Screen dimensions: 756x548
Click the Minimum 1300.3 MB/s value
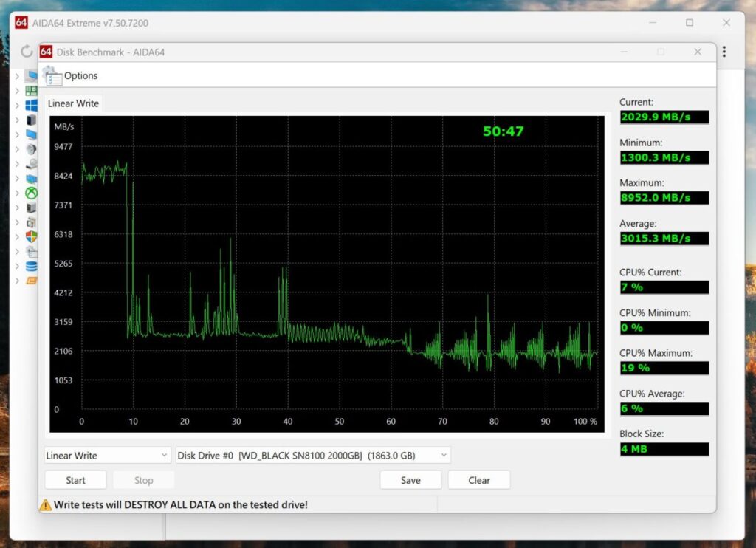click(664, 158)
